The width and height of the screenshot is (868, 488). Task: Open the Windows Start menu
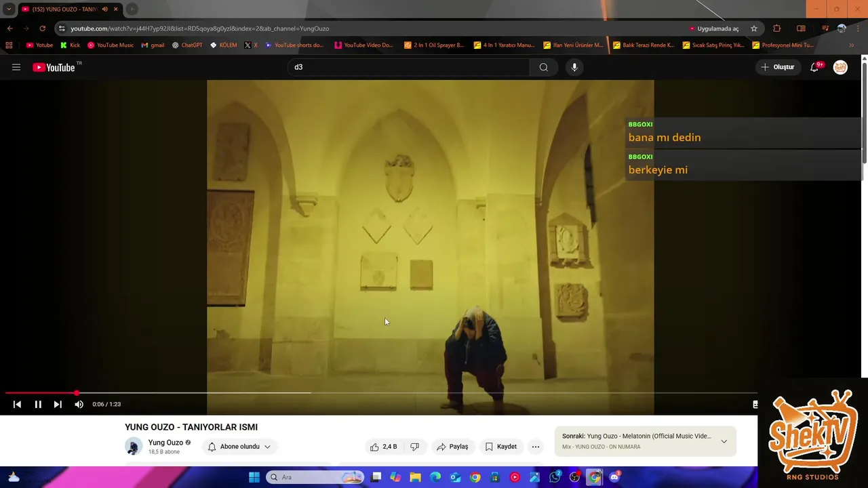[254, 477]
